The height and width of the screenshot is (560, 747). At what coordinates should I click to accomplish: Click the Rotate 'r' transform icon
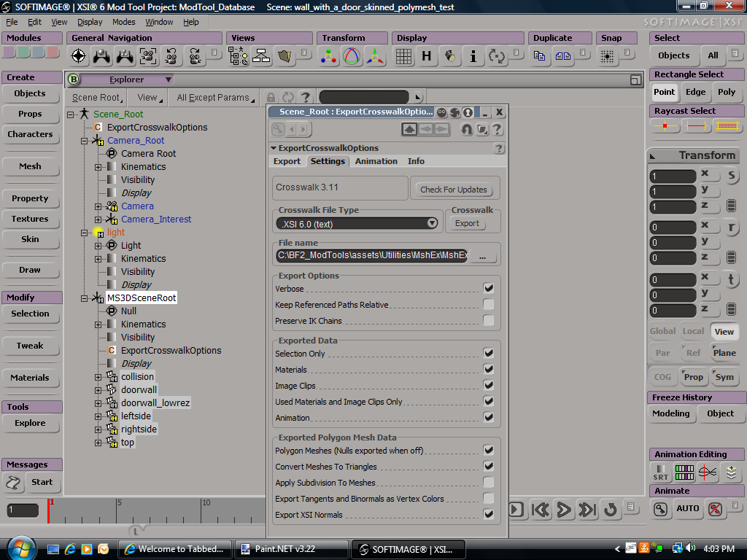[x=732, y=227]
